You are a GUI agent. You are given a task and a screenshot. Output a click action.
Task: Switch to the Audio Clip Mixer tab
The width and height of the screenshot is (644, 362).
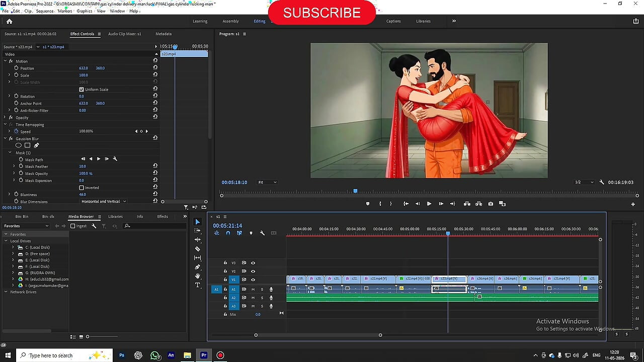(125, 34)
